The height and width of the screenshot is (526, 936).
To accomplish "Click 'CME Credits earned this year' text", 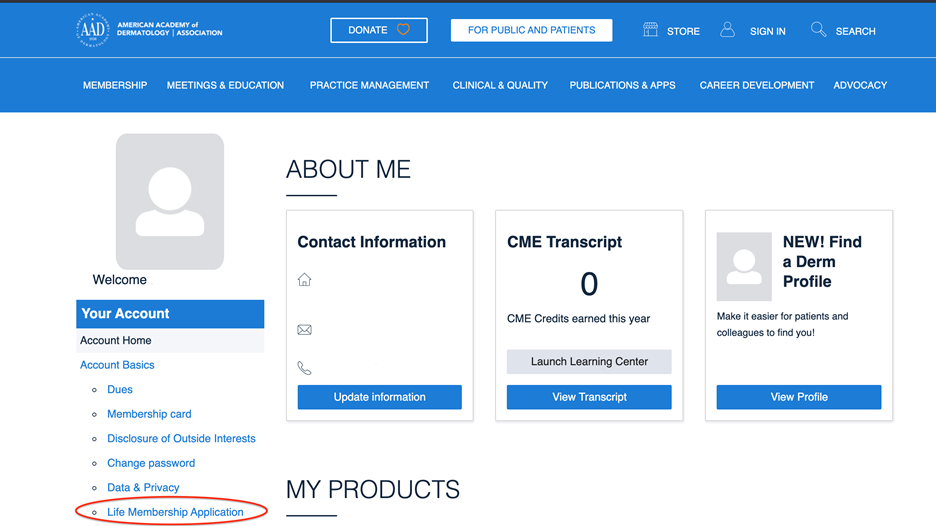I will [x=578, y=318].
